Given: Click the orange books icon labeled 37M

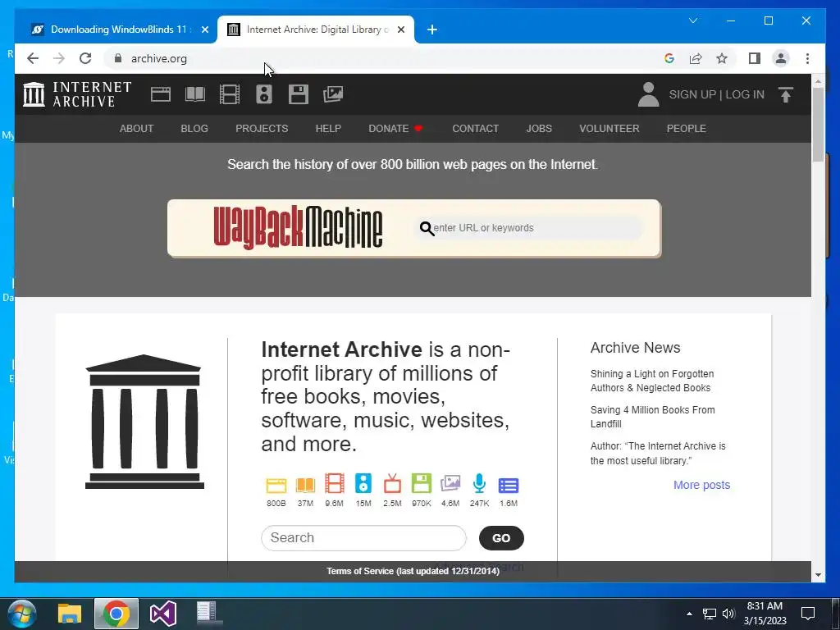Looking at the screenshot, I should 305,485.
